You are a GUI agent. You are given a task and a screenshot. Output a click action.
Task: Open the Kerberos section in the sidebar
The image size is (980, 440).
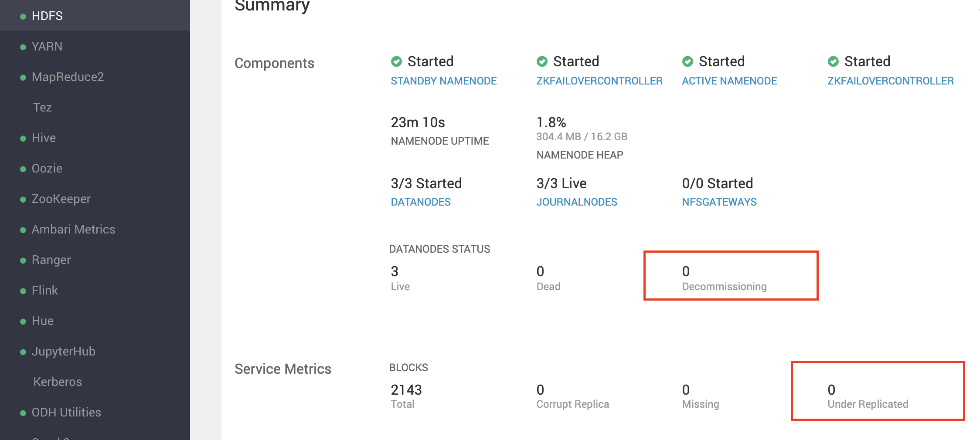point(57,382)
